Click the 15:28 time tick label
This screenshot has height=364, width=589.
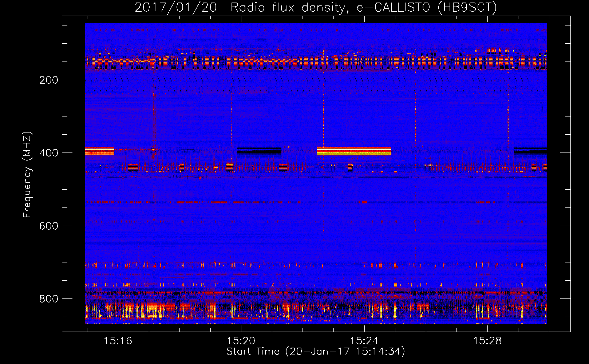(x=487, y=341)
